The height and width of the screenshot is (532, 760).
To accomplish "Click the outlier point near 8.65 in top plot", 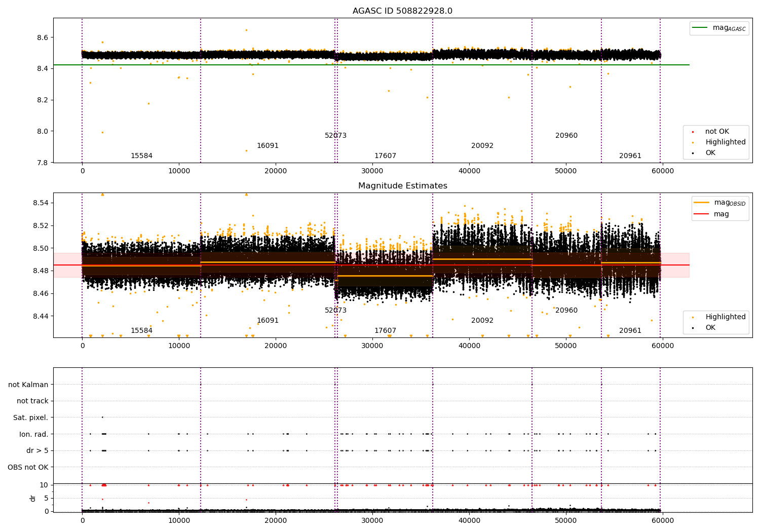I will pos(246,30).
